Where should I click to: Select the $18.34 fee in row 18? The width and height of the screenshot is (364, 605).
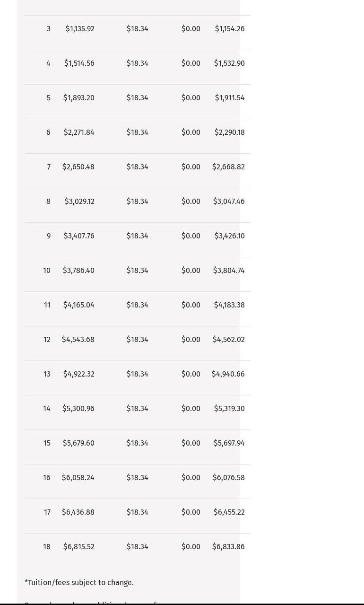tap(138, 547)
